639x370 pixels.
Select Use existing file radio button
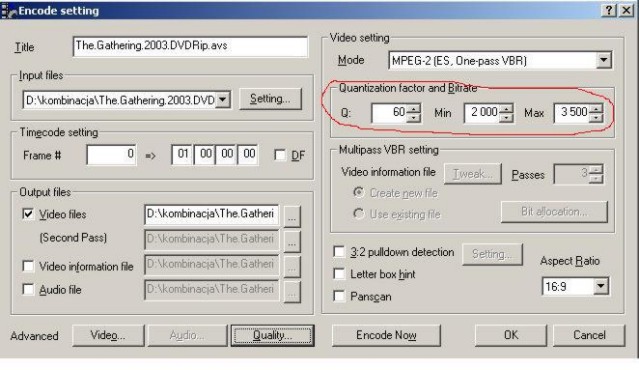click(x=359, y=214)
